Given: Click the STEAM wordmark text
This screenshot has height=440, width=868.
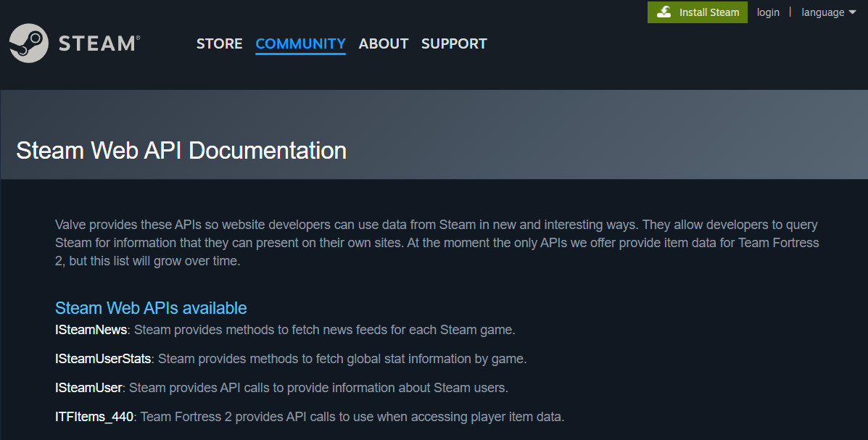Looking at the screenshot, I should 99,43.
